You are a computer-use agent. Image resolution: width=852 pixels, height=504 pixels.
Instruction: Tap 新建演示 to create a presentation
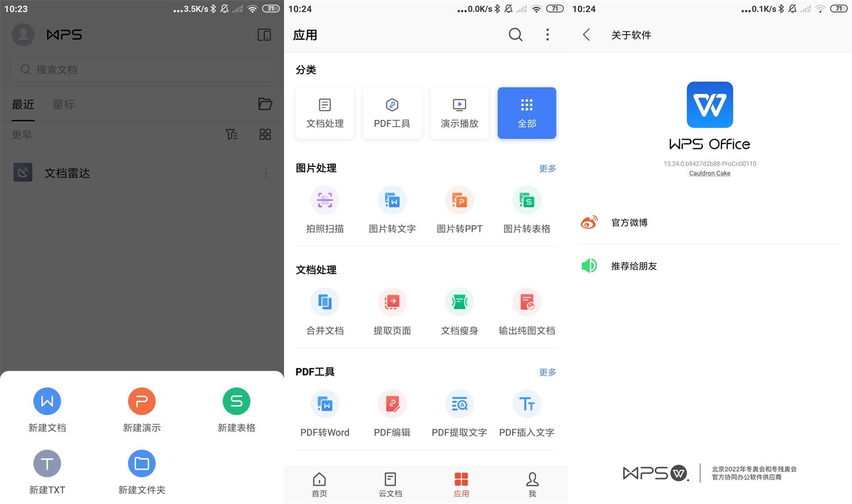coord(141,410)
